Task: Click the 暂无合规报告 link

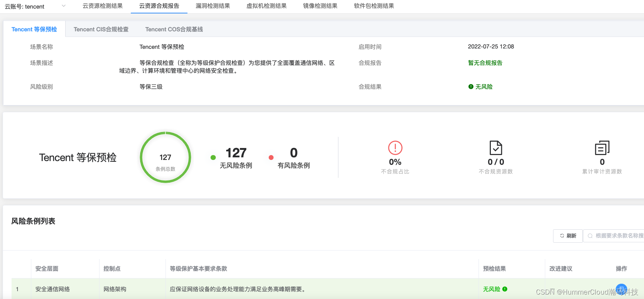Action: 485,63
